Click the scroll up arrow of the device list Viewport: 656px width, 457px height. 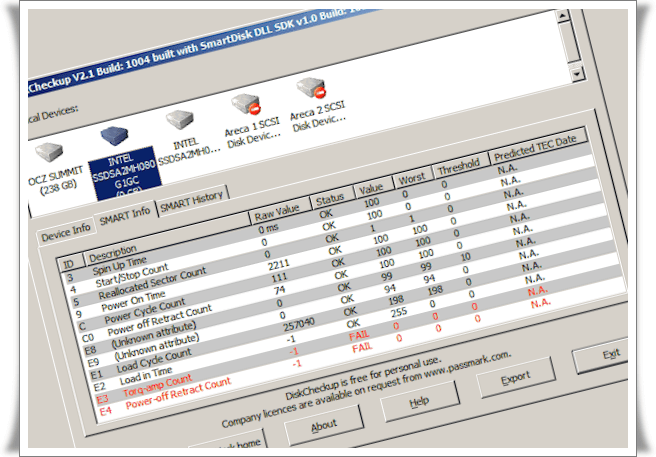(x=563, y=16)
